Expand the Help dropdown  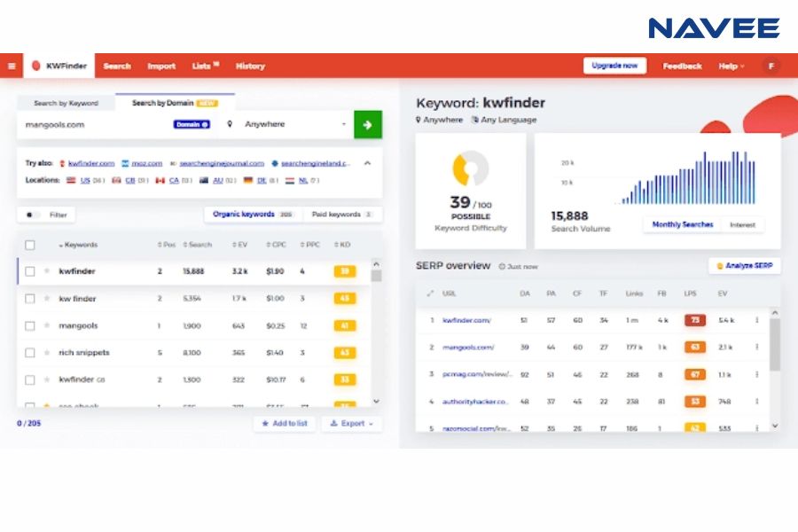click(x=731, y=66)
